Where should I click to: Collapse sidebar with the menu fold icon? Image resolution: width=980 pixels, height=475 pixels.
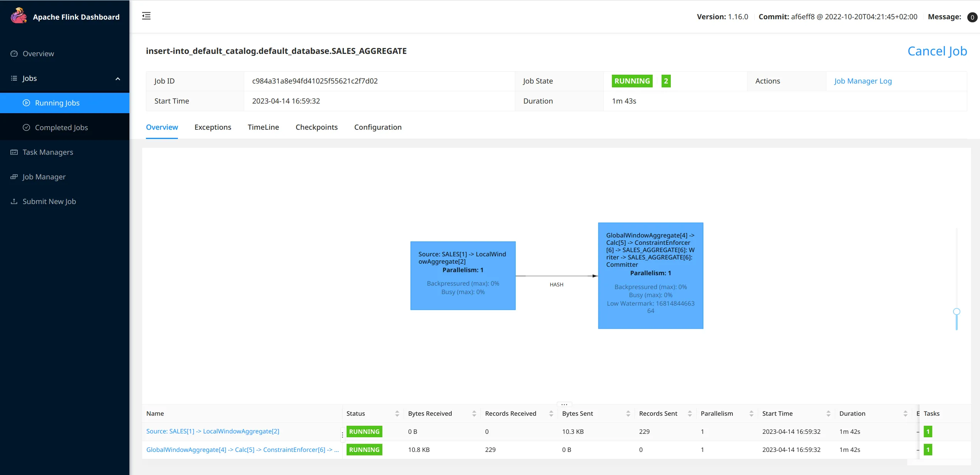click(146, 16)
